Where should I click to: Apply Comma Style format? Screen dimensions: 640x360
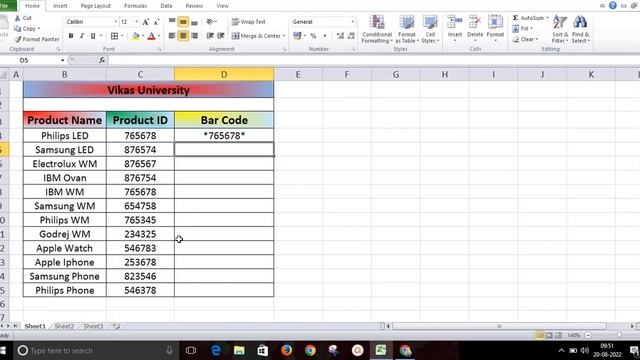(x=325, y=36)
